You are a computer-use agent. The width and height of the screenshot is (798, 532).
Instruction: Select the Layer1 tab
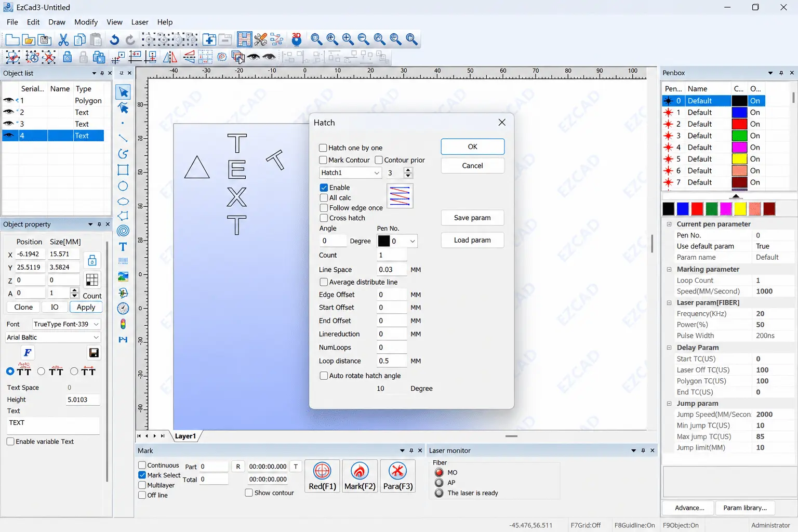(x=185, y=436)
